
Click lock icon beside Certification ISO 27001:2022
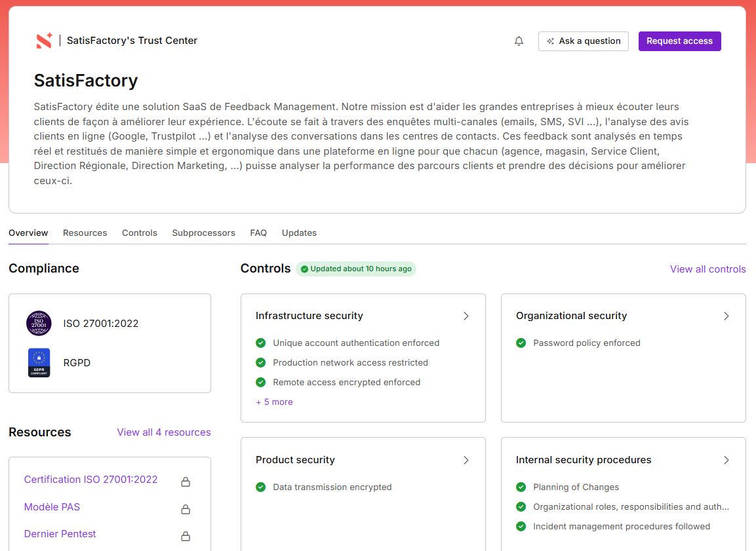[186, 482]
